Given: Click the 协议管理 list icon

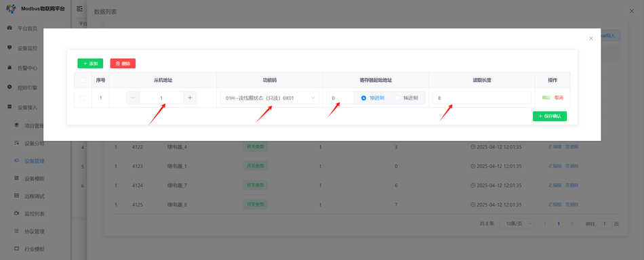Looking at the screenshot, I should click(16, 231).
